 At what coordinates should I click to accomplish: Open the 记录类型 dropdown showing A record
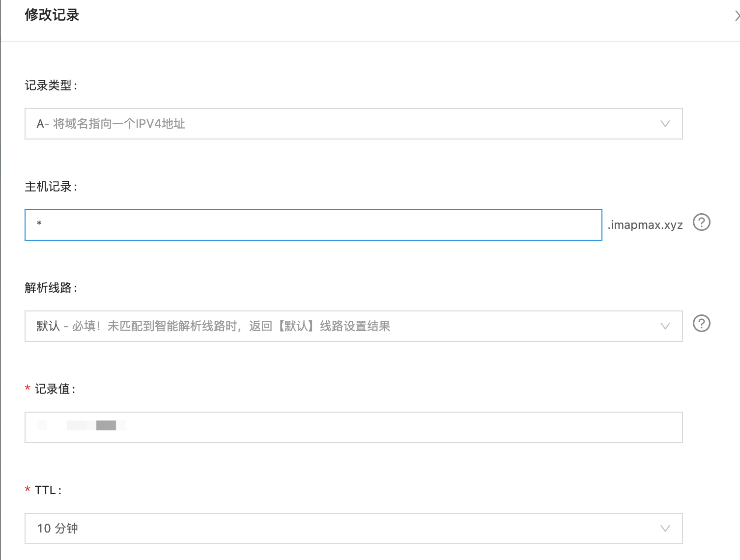tap(344, 124)
